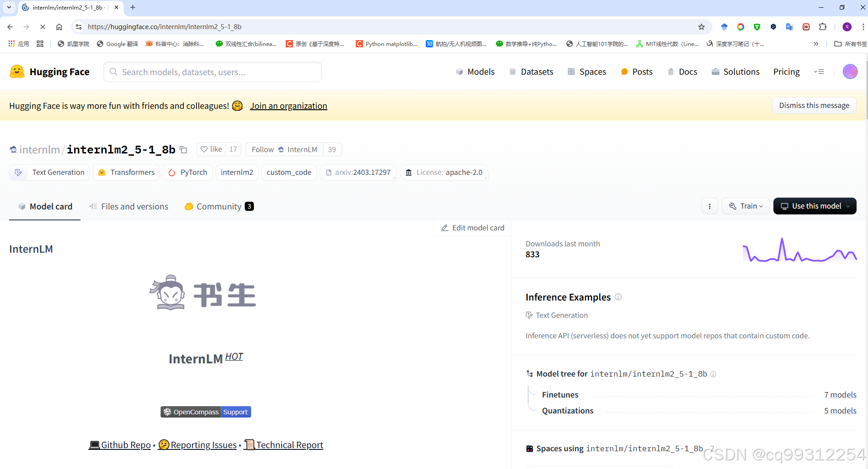868x469 pixels.
Task: Open arxiv:2403.17297 paper tag
Action: [x=358, y=173]
